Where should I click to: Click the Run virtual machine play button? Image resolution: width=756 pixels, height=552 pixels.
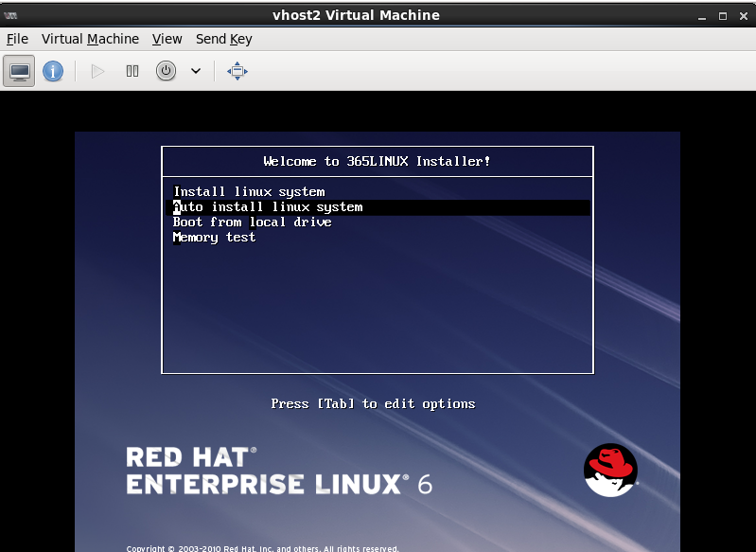97,71
